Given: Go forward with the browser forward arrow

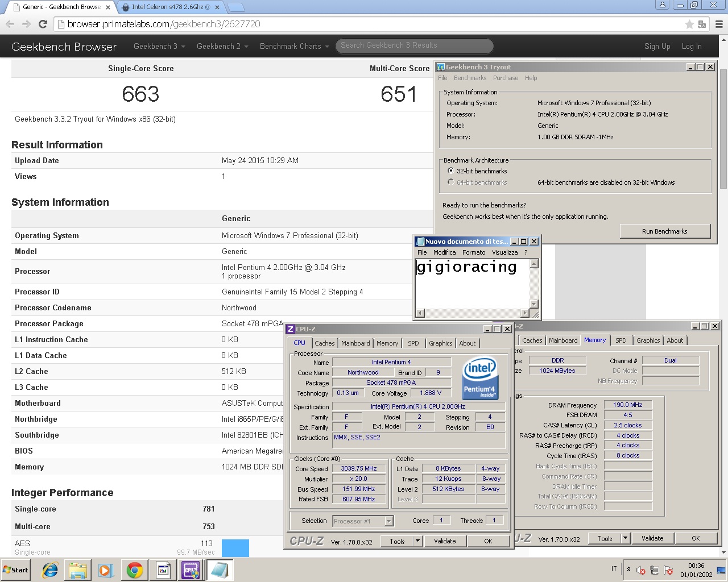Looking at the screenshot, I should [26, 24].
